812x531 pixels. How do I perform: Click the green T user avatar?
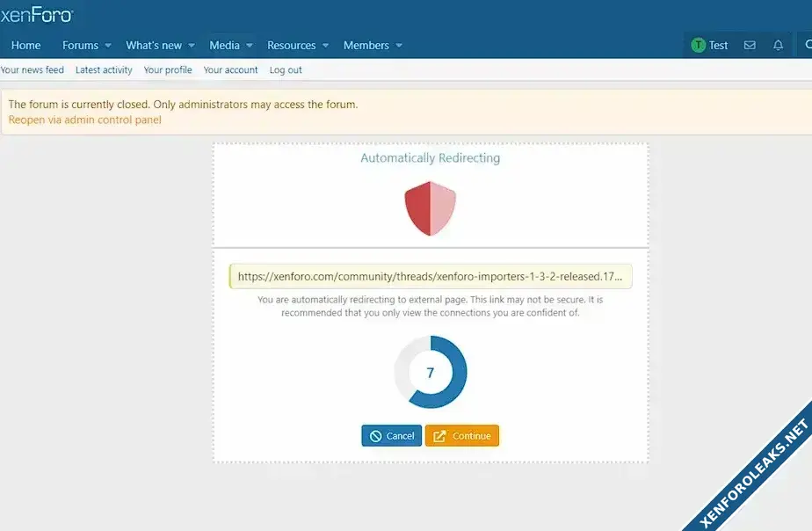[698, 45]
